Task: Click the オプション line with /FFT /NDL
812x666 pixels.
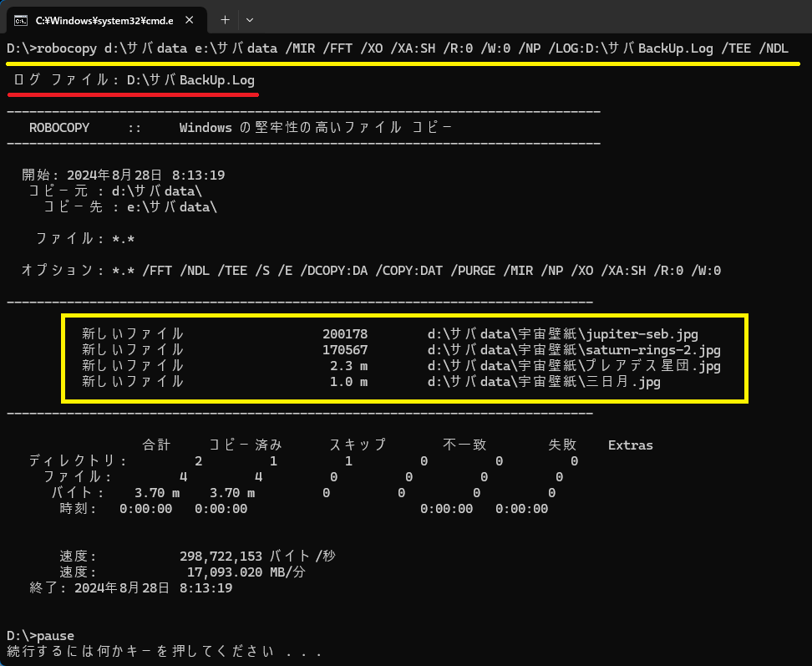Action: tap(371, 271)
